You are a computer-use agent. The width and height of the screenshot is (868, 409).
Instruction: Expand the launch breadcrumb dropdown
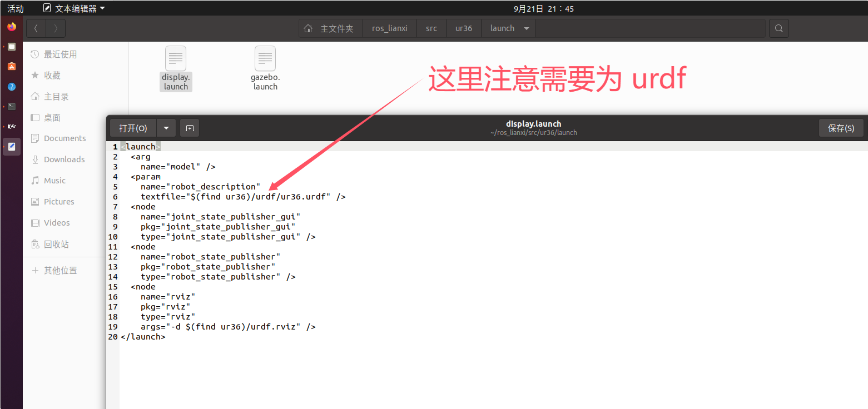[526, 28]
